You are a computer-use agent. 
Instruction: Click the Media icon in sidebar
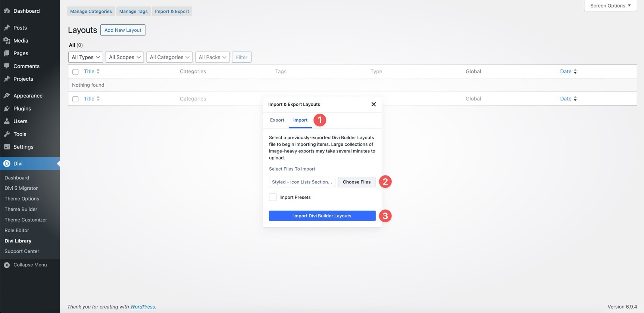coord(7,40)
